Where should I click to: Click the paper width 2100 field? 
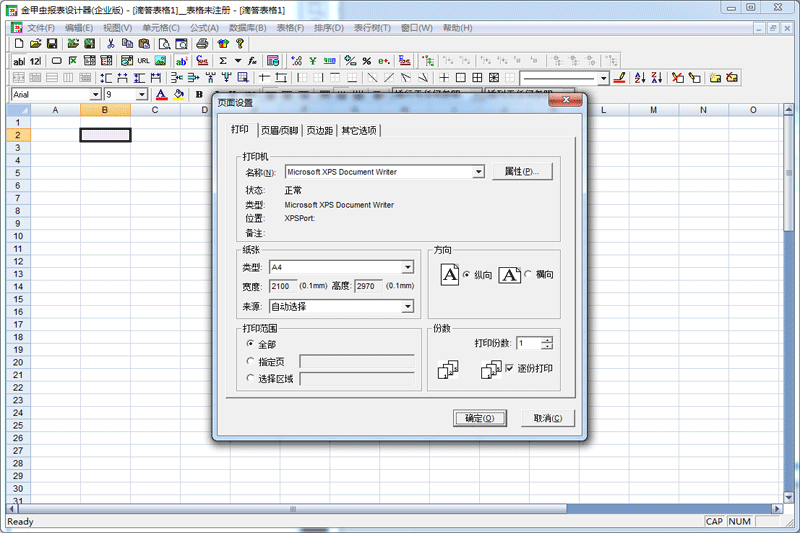point(283,286)
